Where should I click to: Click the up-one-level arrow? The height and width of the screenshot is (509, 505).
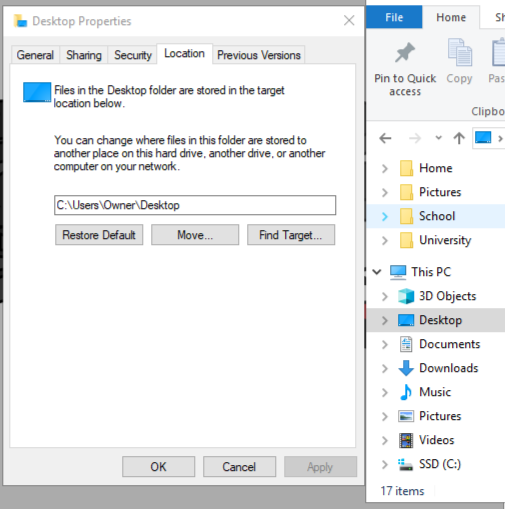click(459, 138)
